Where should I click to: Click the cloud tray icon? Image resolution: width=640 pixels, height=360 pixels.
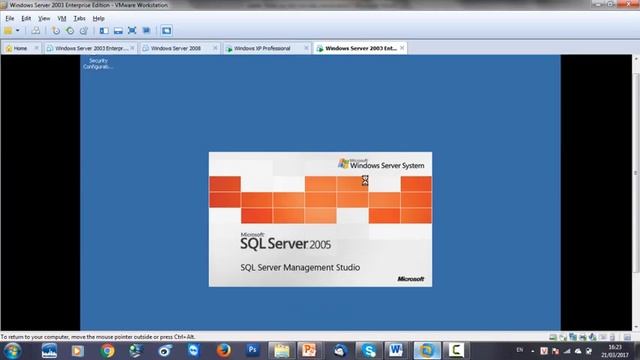click(578, 351)
